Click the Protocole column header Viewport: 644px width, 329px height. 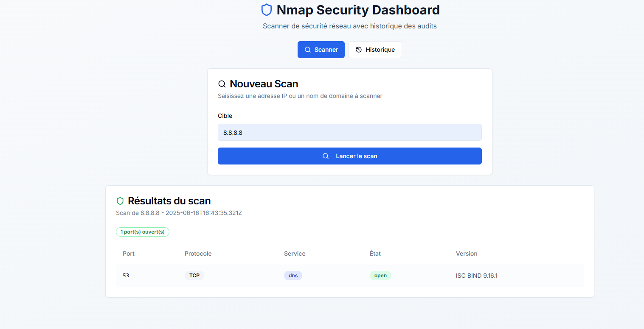198,254
